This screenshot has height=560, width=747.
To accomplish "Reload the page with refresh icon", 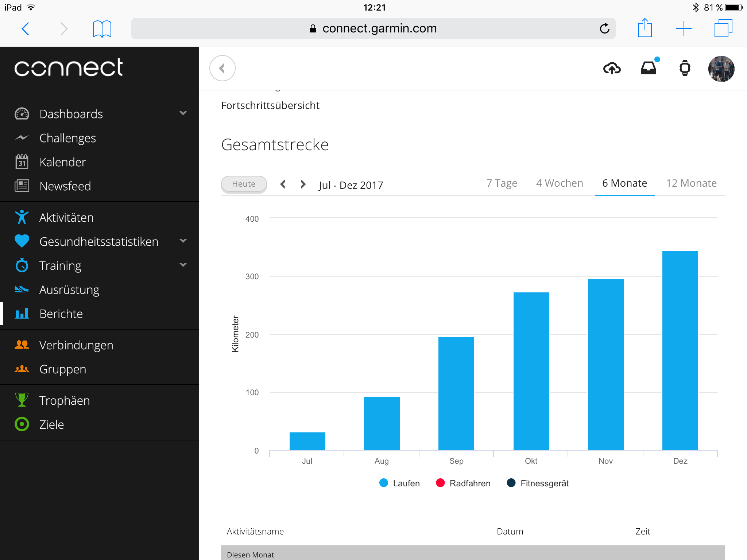I will pyautogui.click(x=604, y=28).
